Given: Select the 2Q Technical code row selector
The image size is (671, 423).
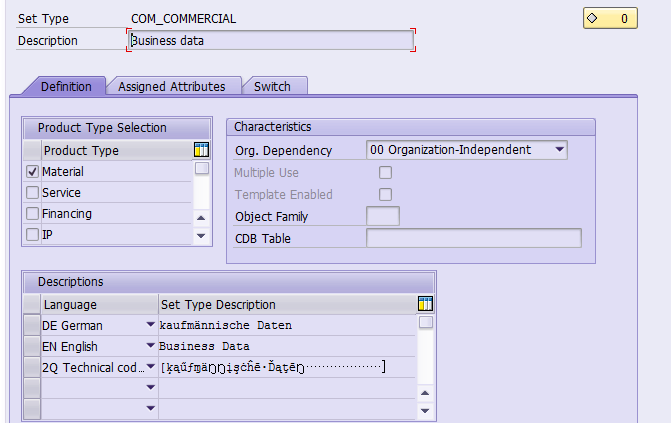Looking at the screenshot, I should tap(32, 367).
